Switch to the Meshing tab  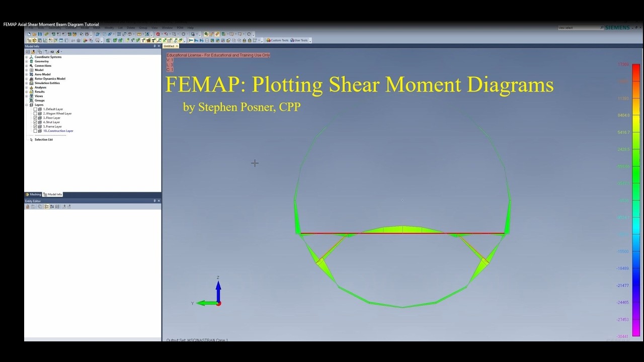(x=34, y=195)
